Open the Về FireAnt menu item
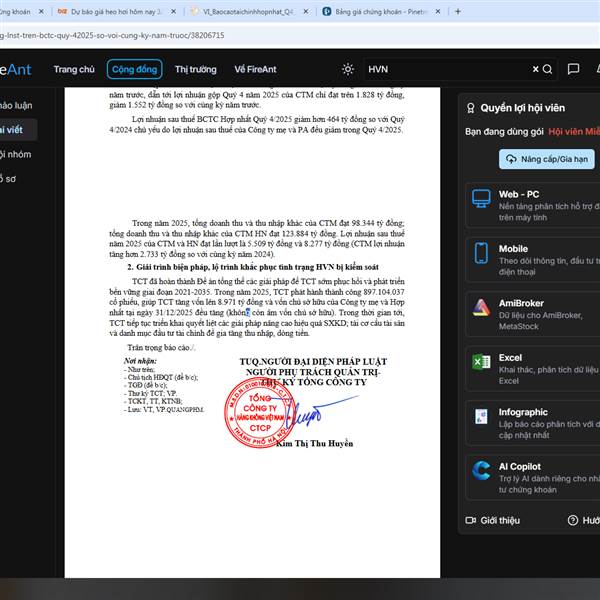 (x=255, y=69)
